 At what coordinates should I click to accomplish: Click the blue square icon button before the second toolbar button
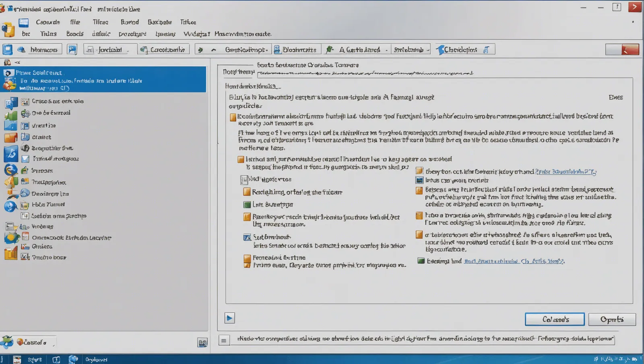coord(72,50)
